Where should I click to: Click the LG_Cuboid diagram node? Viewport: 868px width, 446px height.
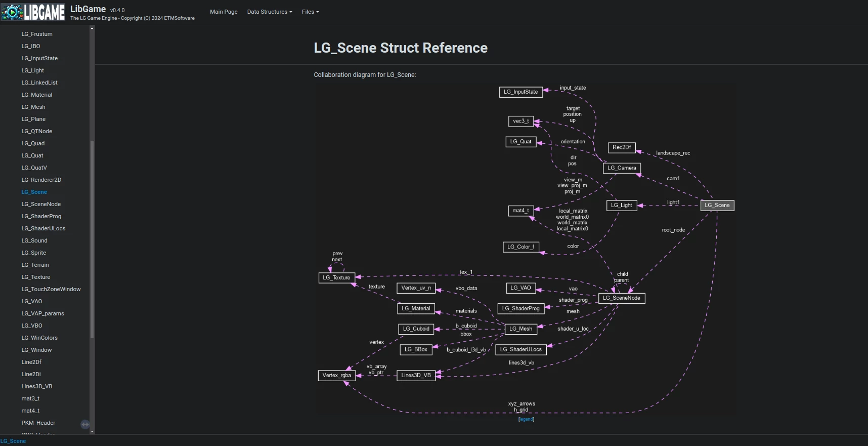pyautogui.click(x=416, y=329)
